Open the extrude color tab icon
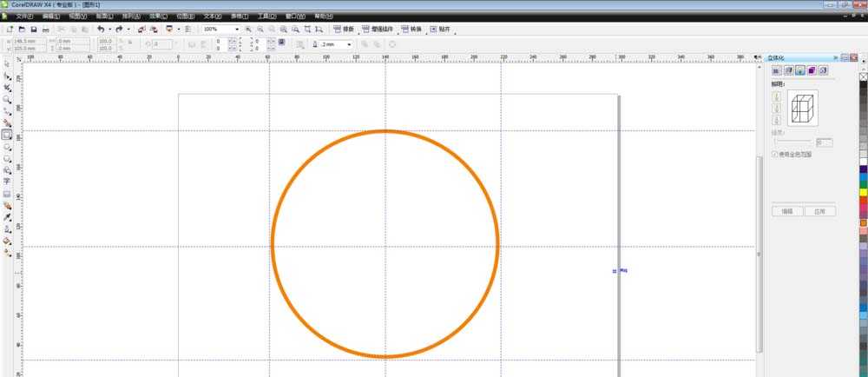The width and height of the screenshot is (868, 377). (811, 70)
